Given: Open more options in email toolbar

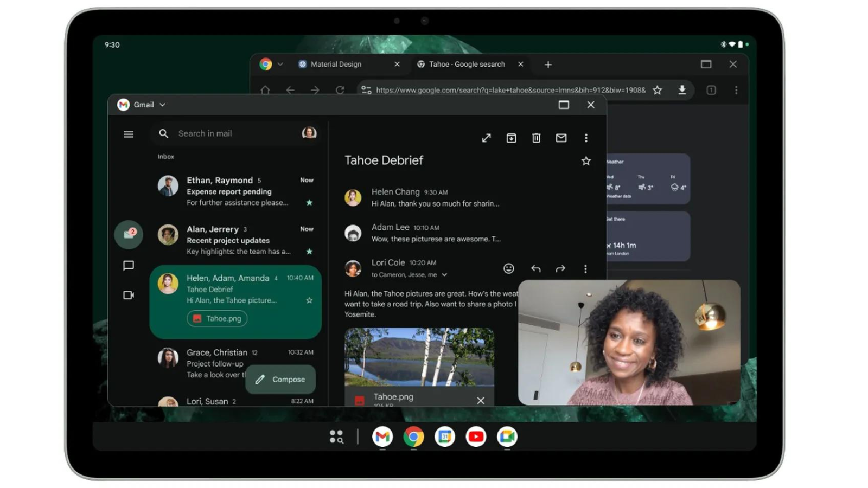Looking at the screenshot, I should (586, 138).
